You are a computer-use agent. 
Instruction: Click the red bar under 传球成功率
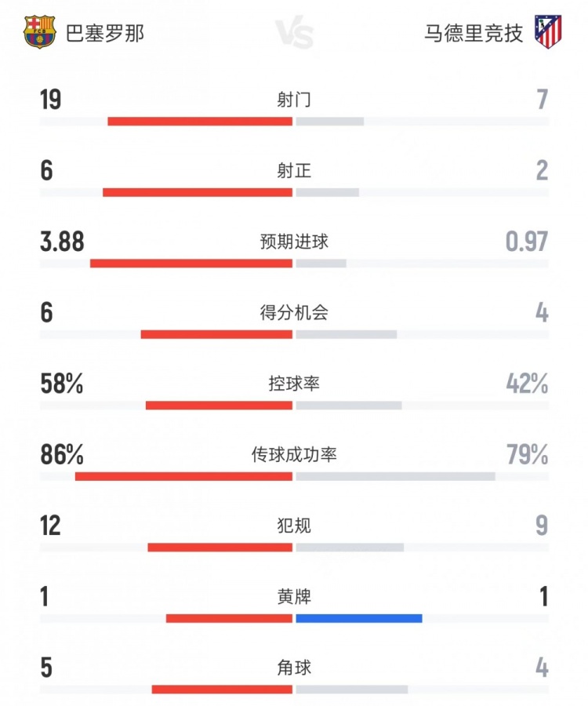point(183,476)
